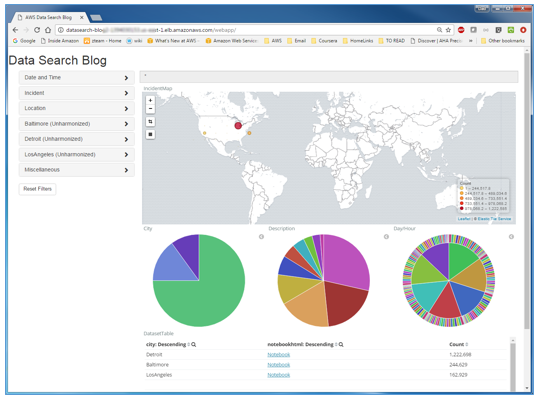Viewport: 540px width, 399px height.
Task: Click the Reset Filters button
Action: (x=38, y=189)
